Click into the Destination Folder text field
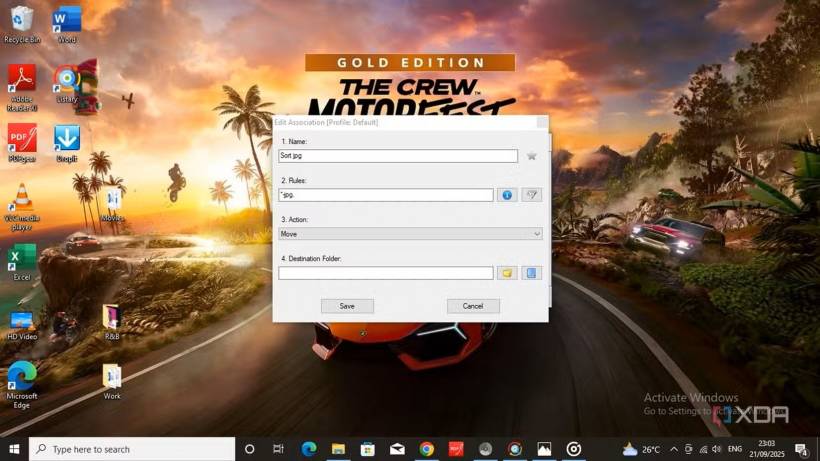This screenshot has width=820, height=461. click(385, 273)
